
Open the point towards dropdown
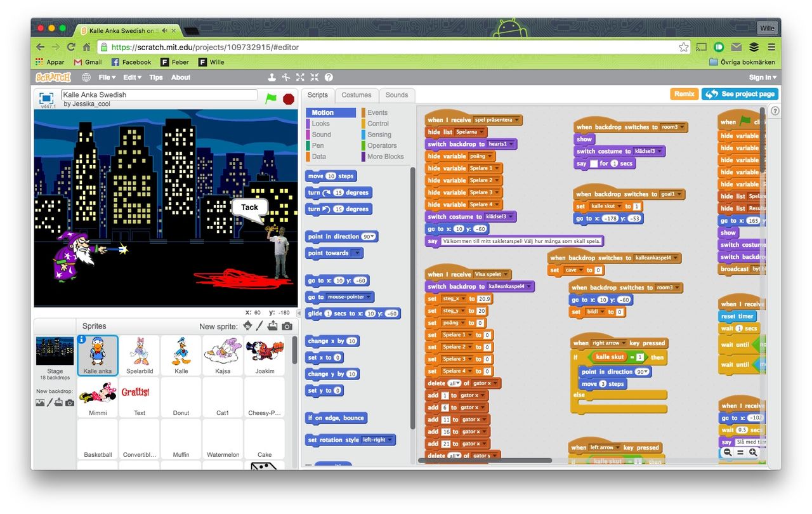click(357, 253)
